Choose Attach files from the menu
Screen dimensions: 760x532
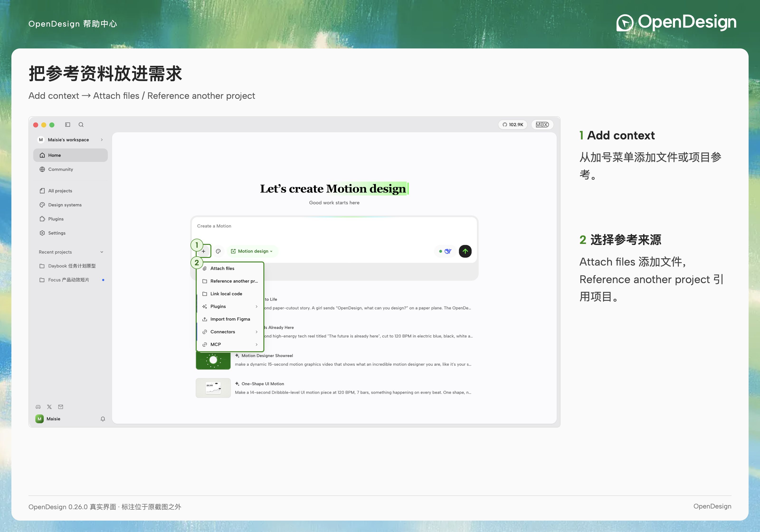point(230,268)
